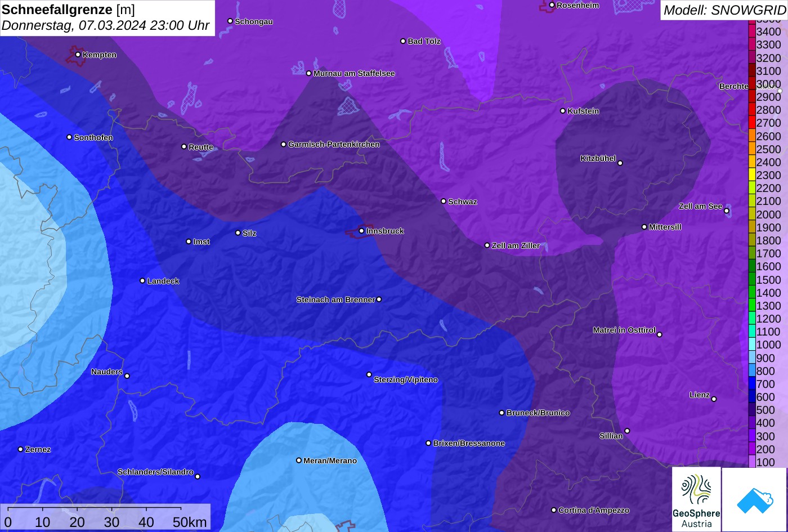Click the Mittersill location dot
This screenshot has height=532, width=788.
point(644,227)
